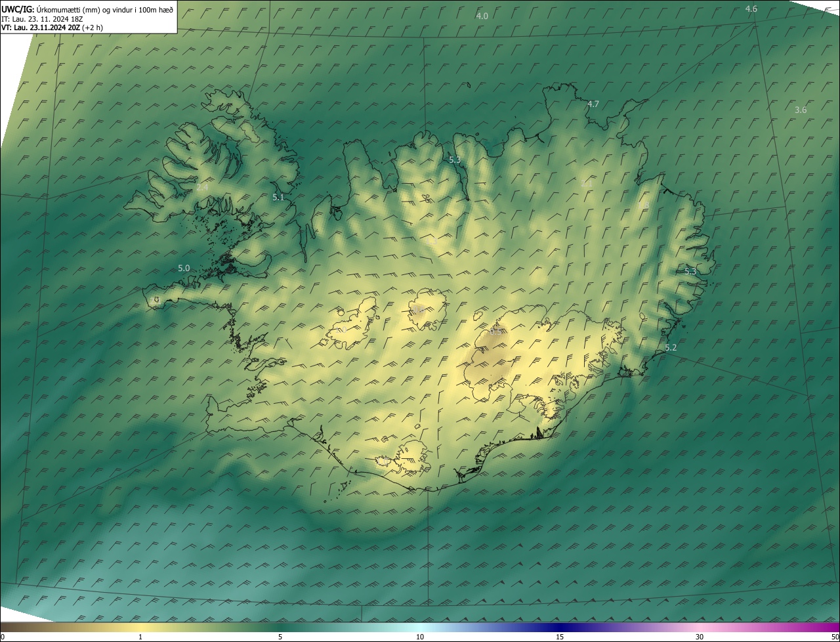Image resolution: width=840 pixels, height=642 pixels.
Task: Click the 5.3 label on the north coast
Action: 455,160
